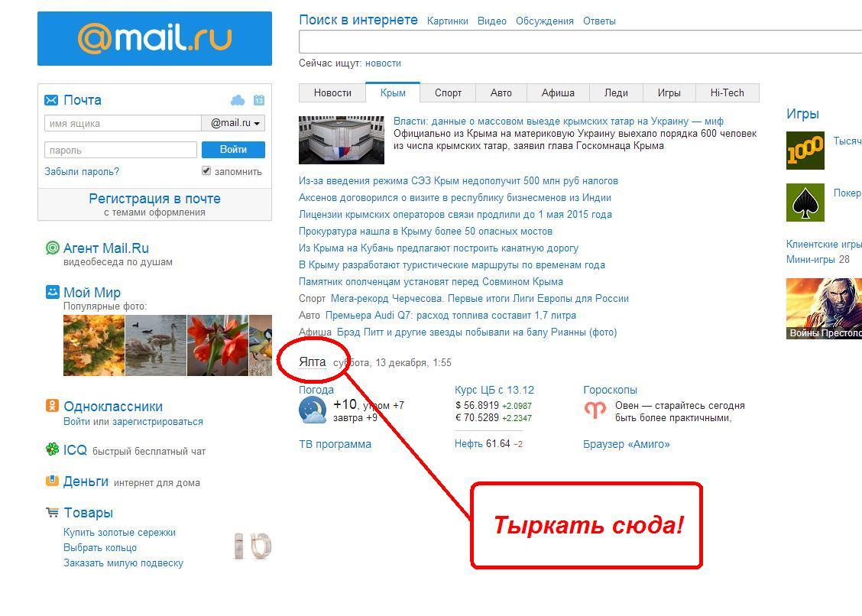This screenshot has height=616, width=862.
Task: Click the 1000 game icon
Action: coord(805,150)
